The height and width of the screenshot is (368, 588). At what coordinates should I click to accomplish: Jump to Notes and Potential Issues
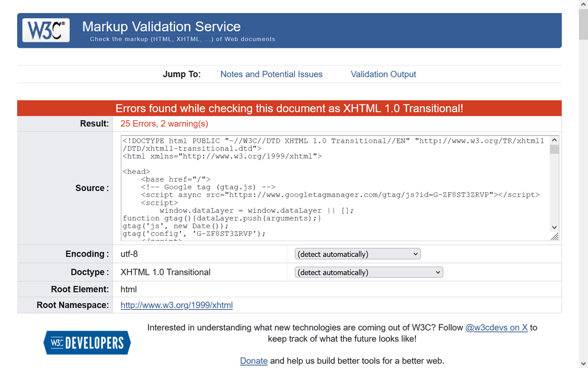(271, 74)
